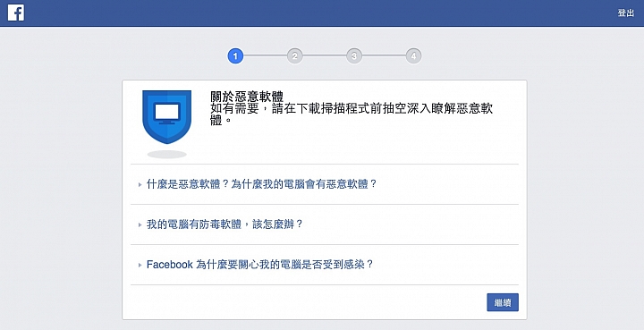
Task: Click the description text about 下載掃描程式
Action: (352, 114)
